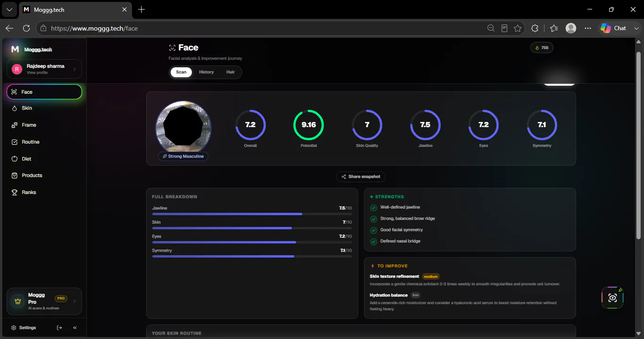Open Copilot Chat in browser
The height and width of the screenshot is (339, 644).
point(613,28)
